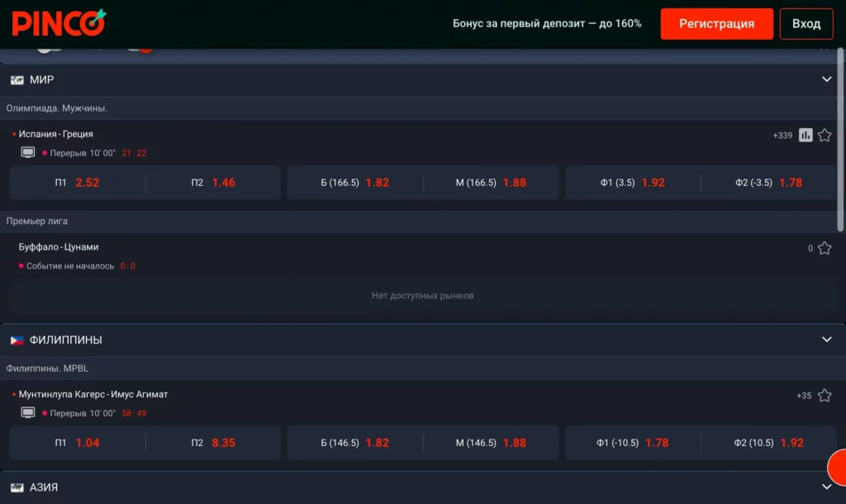Click the Нет доступных рынков message

(x=422, y=295)
